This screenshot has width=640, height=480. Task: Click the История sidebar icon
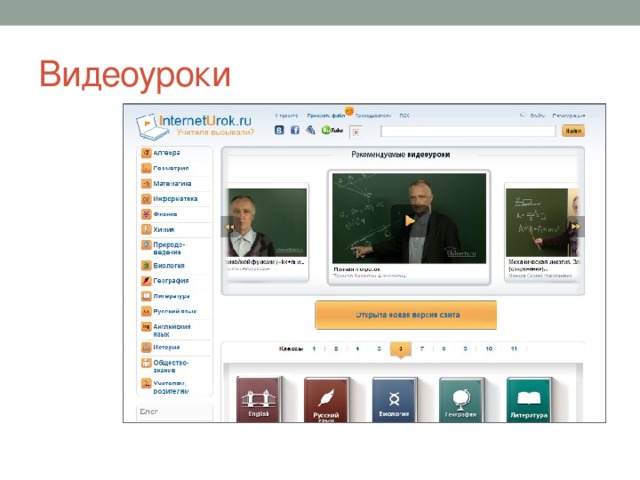click(x=146, y=347)
